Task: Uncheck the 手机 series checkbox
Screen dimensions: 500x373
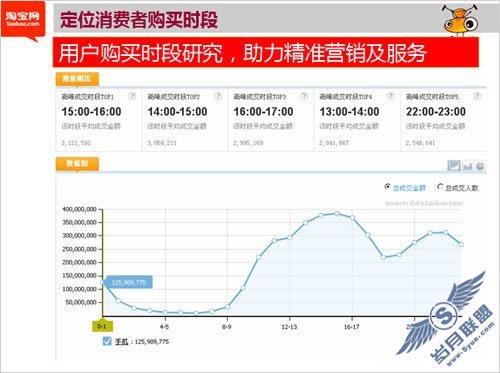Action: pyautogui.click(x=107, y=341)
